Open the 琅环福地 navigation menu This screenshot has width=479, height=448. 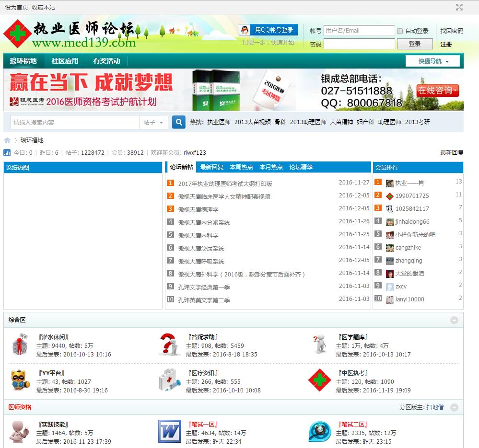pos(23,61)
